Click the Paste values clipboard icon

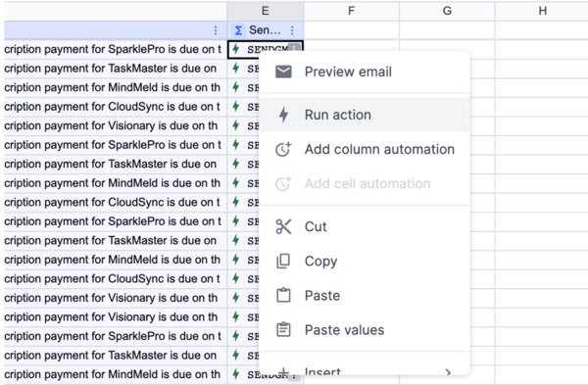coord(283,330)
